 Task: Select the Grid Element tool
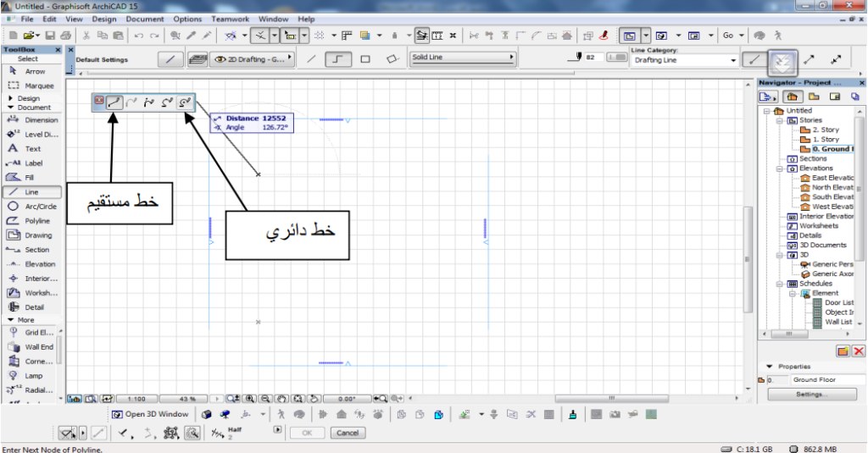tap(31, 333)
